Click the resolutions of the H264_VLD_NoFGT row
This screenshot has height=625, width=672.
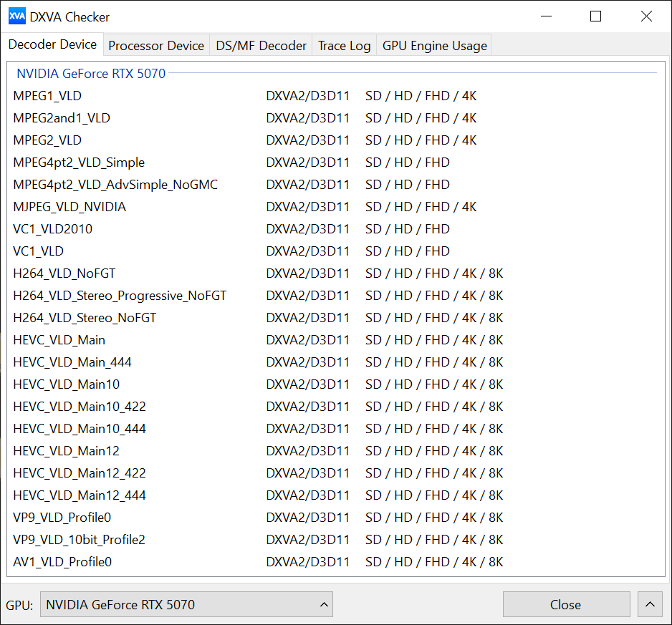coord(434,273)
